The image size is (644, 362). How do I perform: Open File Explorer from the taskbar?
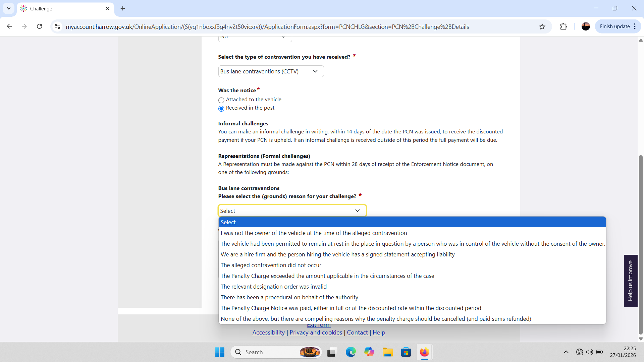(387, 352)
